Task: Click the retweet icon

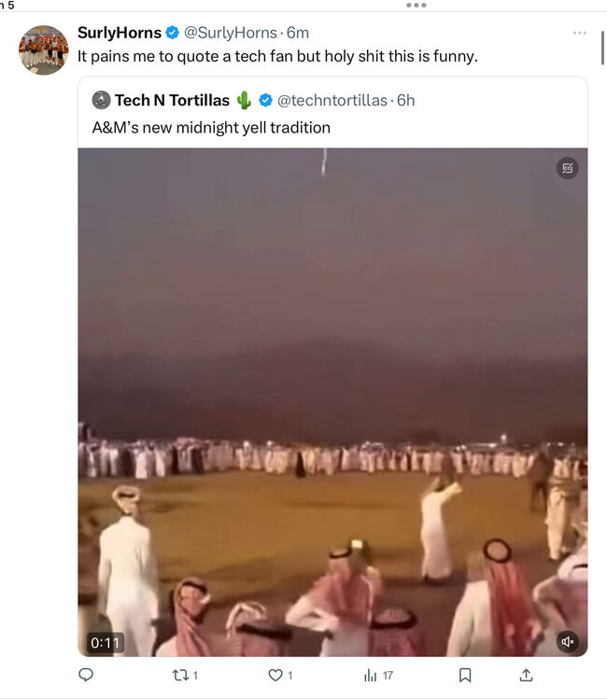Action: 182,675
